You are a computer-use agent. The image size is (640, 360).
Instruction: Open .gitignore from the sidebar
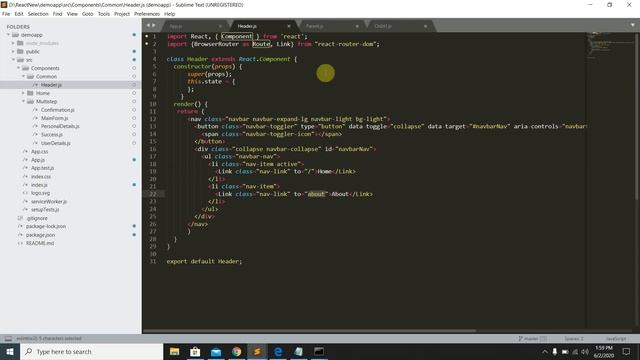point(37,218)
